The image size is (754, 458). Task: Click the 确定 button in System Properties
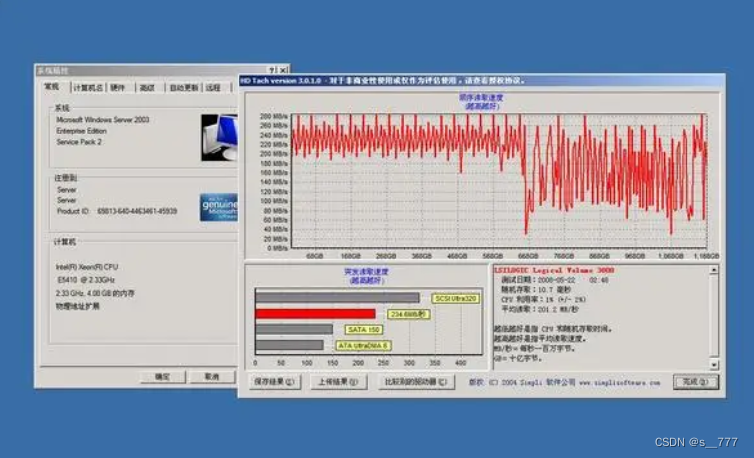coord(163,377)
